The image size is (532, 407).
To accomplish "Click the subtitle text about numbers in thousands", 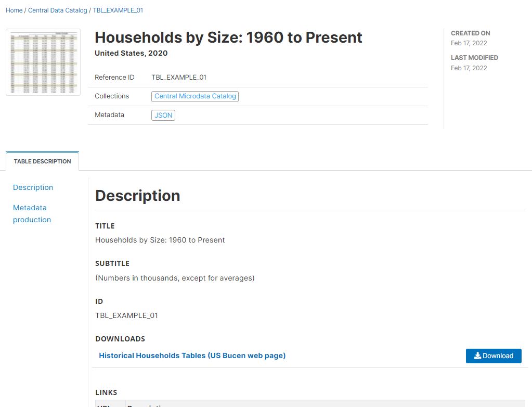I will [x=175, y=278].
